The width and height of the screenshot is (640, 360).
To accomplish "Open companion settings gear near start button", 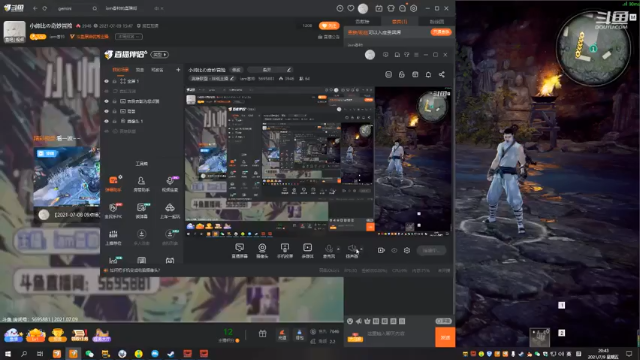I will coord(407,250).
